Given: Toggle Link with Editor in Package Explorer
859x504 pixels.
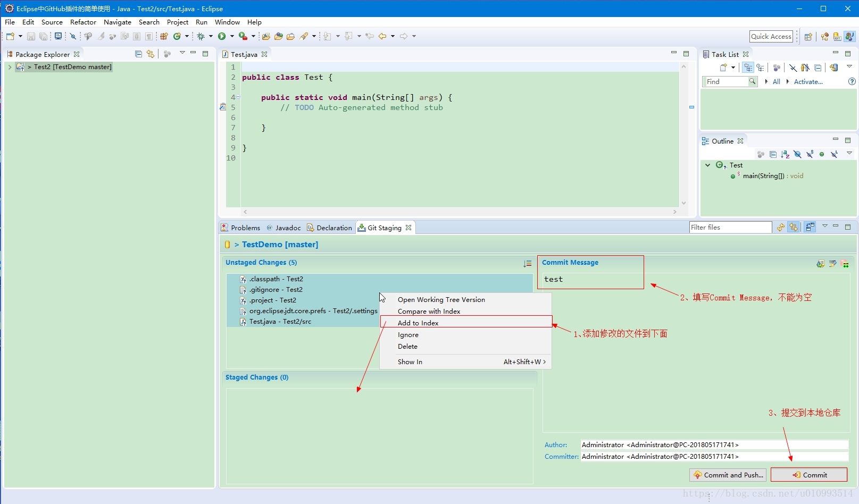Looking at the screenshot, I should pos(151,54).
